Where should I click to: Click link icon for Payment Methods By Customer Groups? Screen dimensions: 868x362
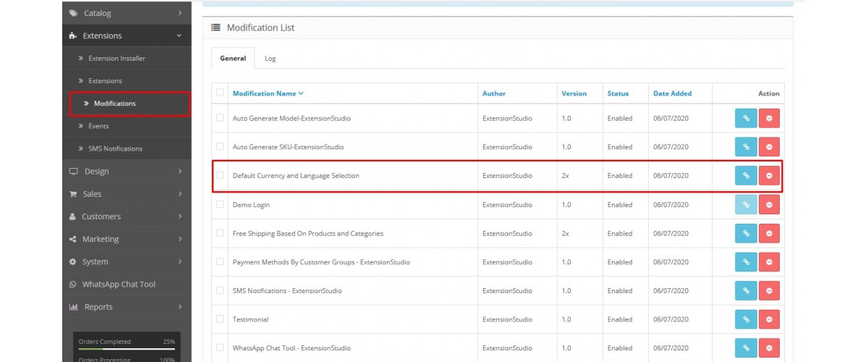point(746,262)
